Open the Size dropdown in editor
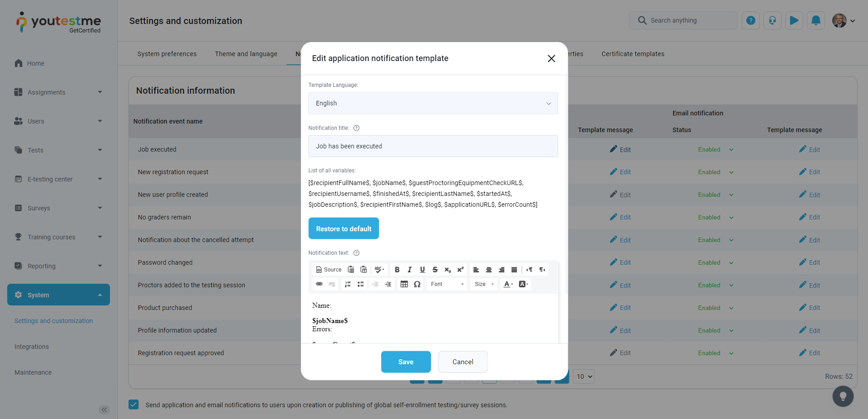Screen dimensions: 868x419 [x=484, y=284]
